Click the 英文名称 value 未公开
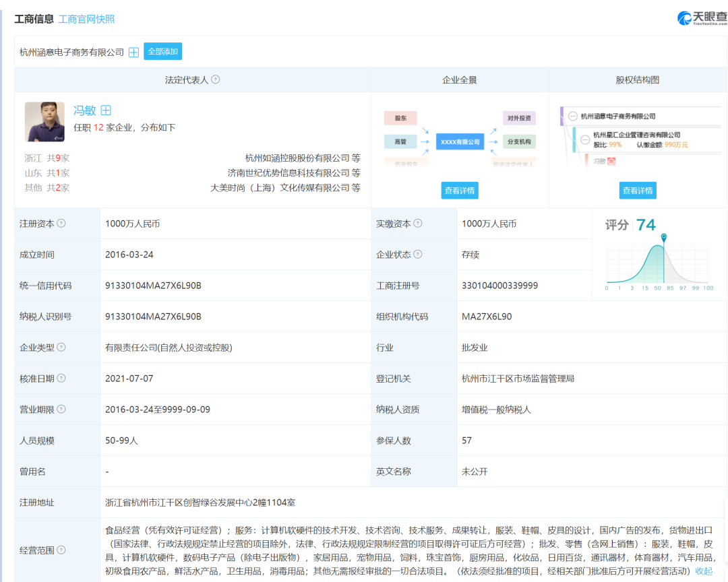Image resolution: width=728 pixels, height=582 pixels. pyautogui.click(x=475, y=472)
